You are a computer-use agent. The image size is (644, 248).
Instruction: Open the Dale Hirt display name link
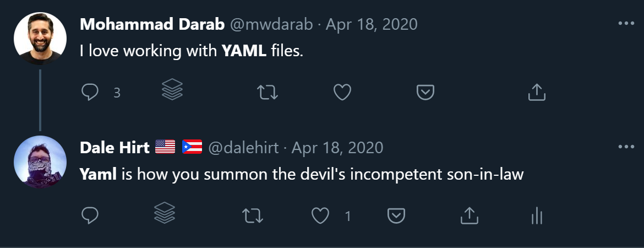[114, 148]
